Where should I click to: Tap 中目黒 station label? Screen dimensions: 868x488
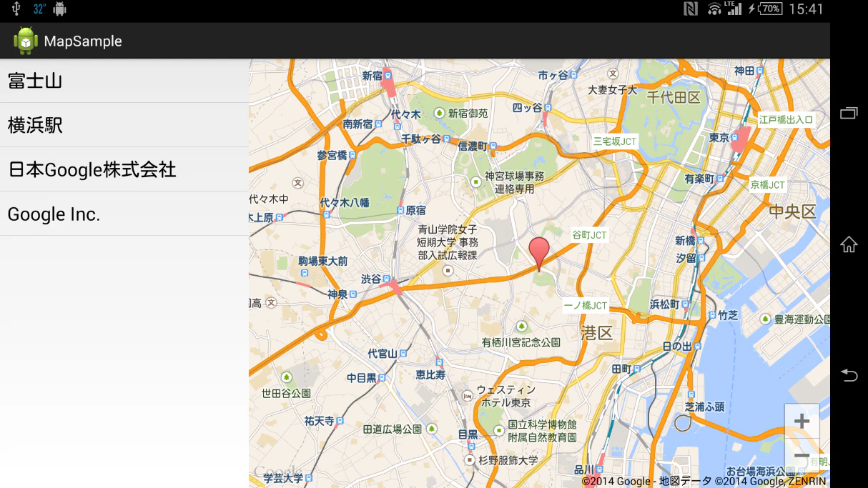pyautogui.click(x=362, y=377)
